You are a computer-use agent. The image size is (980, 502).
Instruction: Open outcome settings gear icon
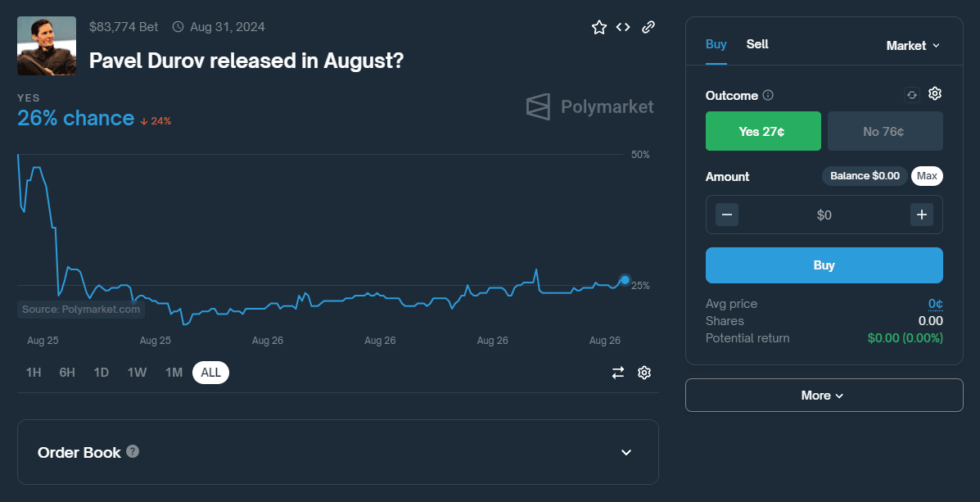click(x=935, y=94)
